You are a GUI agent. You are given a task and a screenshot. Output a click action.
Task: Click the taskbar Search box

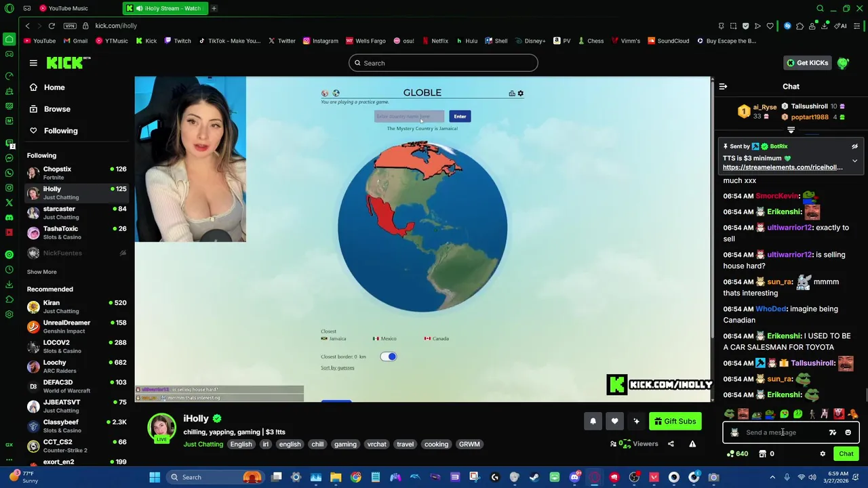[x=216, y=477]
